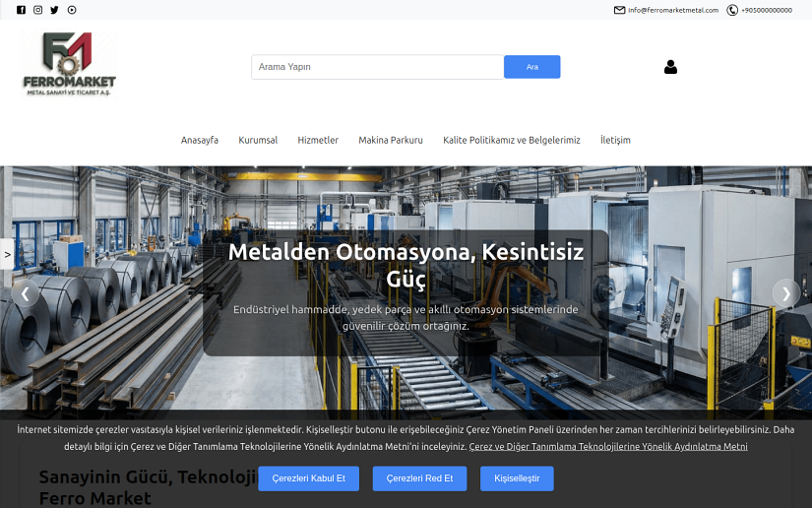
Task: Open the Hizmetler menu item
Action: pyautogui.click(x=318, y=140)
